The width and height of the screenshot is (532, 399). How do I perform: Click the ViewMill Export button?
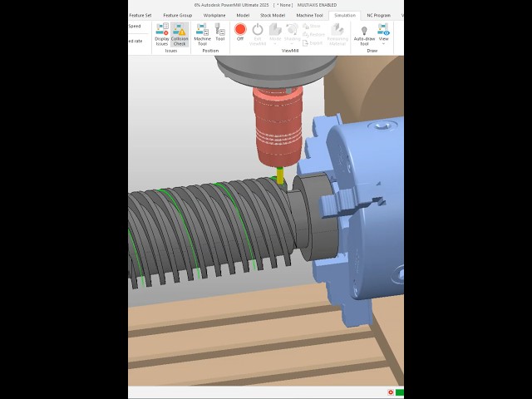click(313, 43)
